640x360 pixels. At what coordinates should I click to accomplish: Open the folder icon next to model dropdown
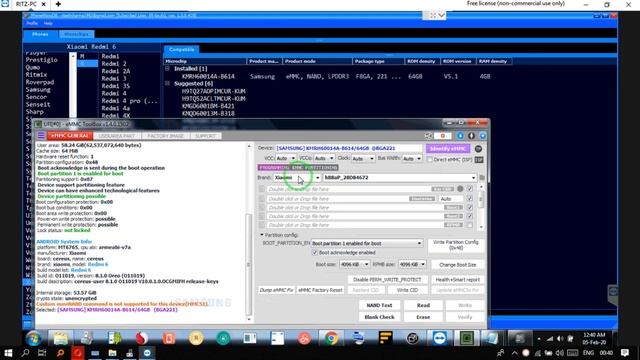pyautogui.click(x=482, y=178)
